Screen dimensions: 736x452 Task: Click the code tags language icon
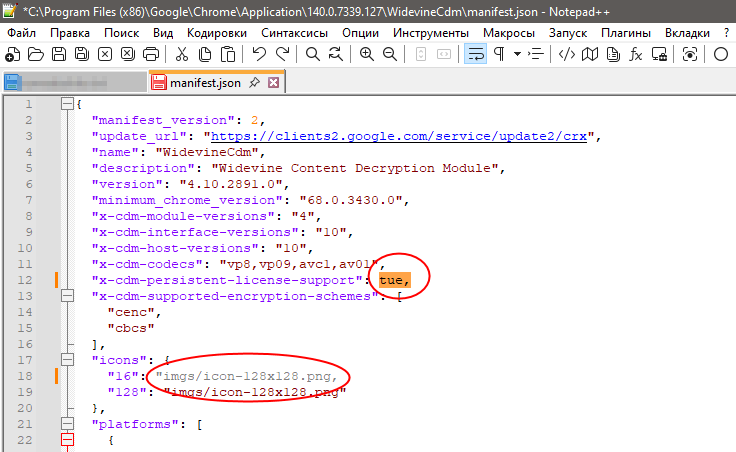click(x=567, y=54)
